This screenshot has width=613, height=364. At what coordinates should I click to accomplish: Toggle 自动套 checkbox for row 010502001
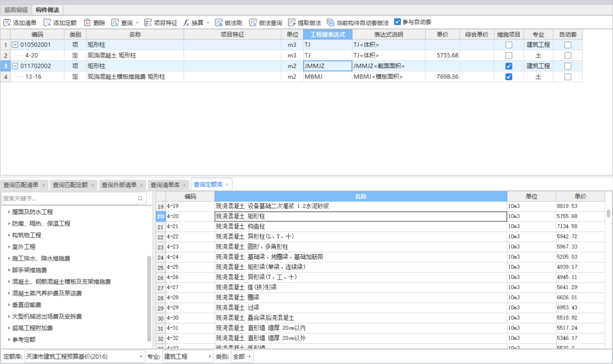point(568,45)
